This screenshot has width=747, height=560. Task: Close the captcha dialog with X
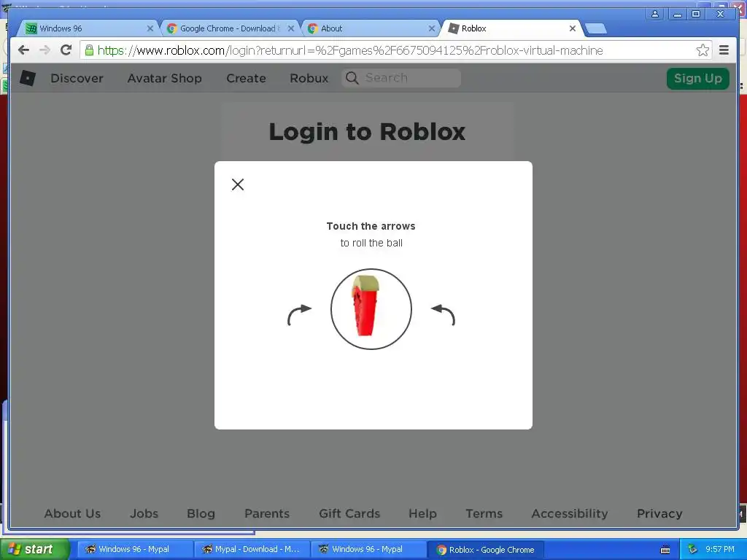click(238, 184)
